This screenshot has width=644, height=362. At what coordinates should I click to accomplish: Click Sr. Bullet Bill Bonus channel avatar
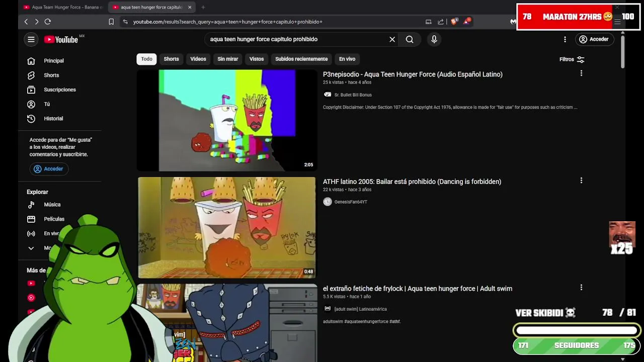point(328,95)
